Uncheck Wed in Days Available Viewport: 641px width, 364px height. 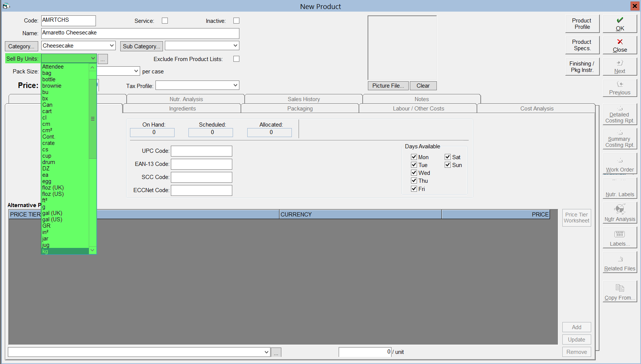[x=414, y=173]
